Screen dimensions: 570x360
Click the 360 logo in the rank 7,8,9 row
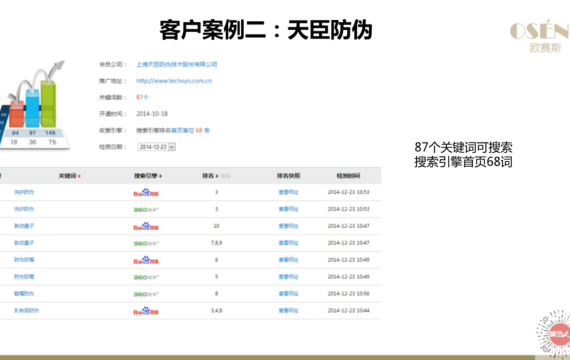[146, 243]
